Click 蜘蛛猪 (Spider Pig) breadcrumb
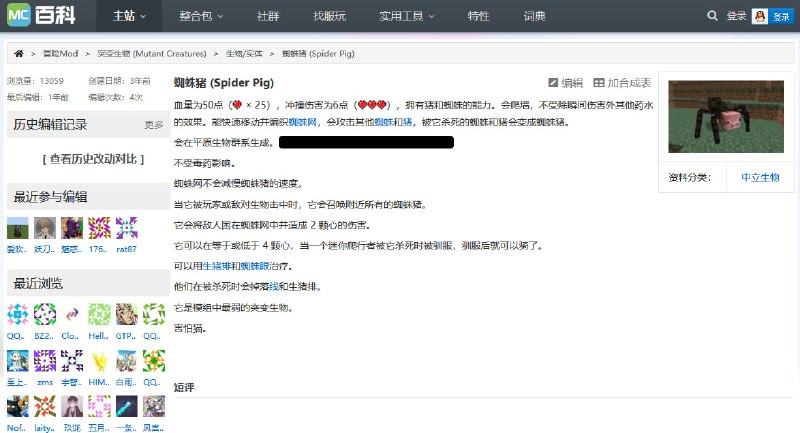 pos(318,54)
